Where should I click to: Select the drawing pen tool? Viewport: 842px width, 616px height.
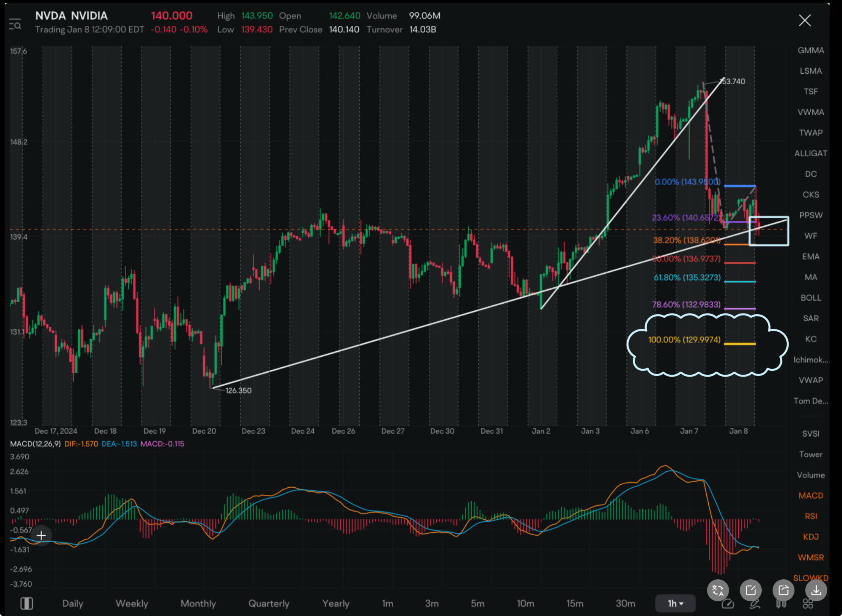755,604
